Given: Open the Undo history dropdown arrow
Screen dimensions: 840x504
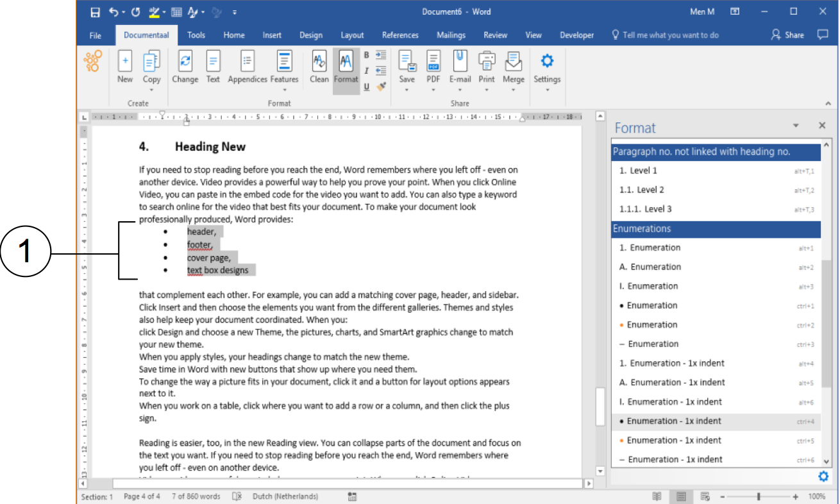Looking at the screenshot, I should 122,12.
